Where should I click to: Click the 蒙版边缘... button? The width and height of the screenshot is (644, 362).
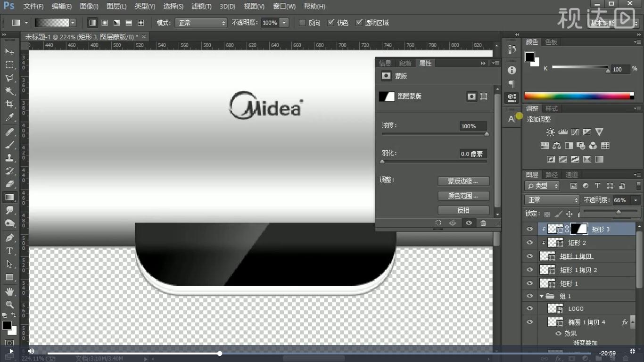coord(463,181)
